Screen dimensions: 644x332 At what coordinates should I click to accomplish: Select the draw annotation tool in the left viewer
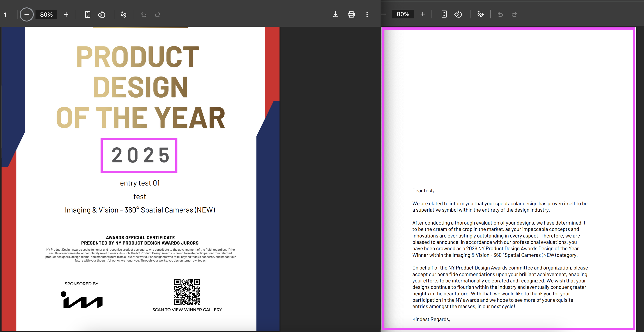coord(124,14)
